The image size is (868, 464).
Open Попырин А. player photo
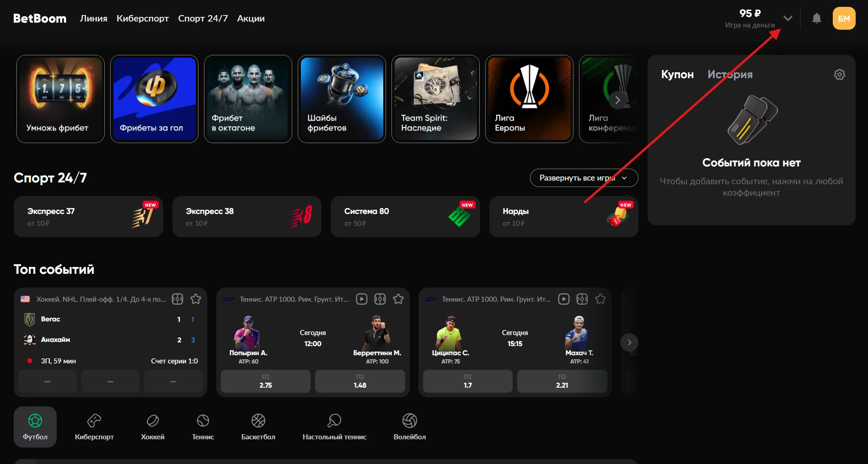247,332
